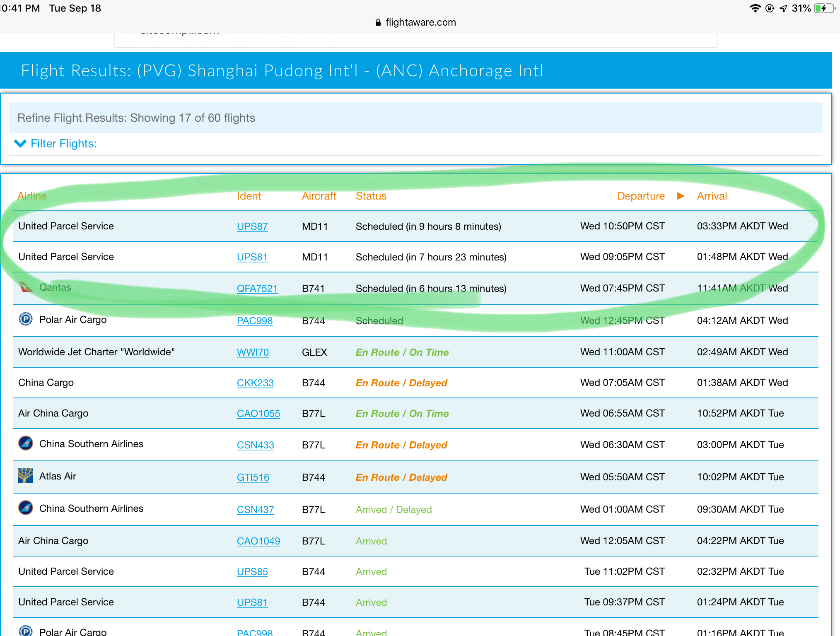Image resolution: width=840 pixels, height=636 pixels.
Task: Open flight QFA7521
Action: pyautogui.click(x=257, y=289)
